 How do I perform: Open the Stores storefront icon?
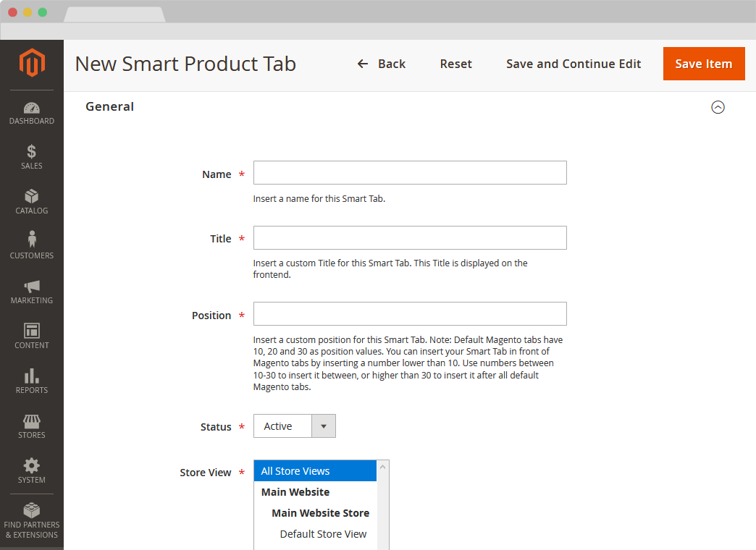tap(32, 421)
